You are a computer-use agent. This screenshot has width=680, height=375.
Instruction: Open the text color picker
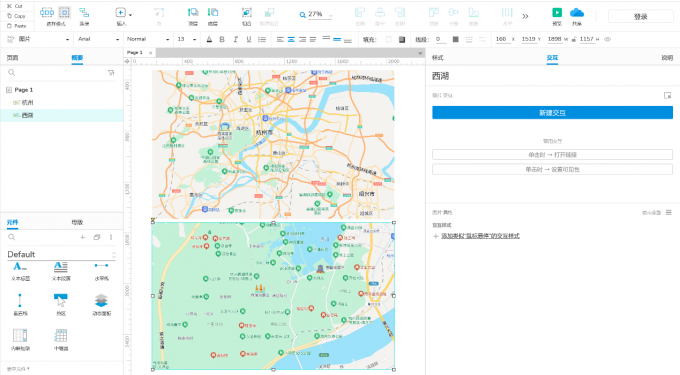[x=209, y=39]
